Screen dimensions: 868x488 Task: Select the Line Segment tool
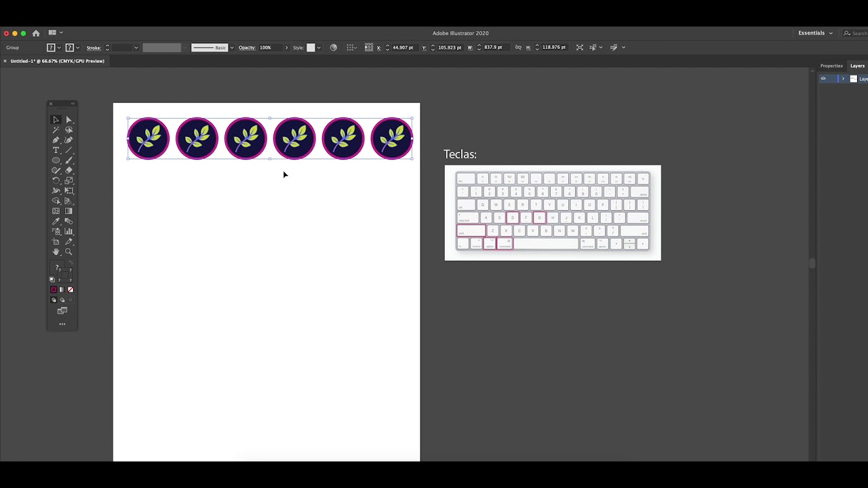[68, 150]
